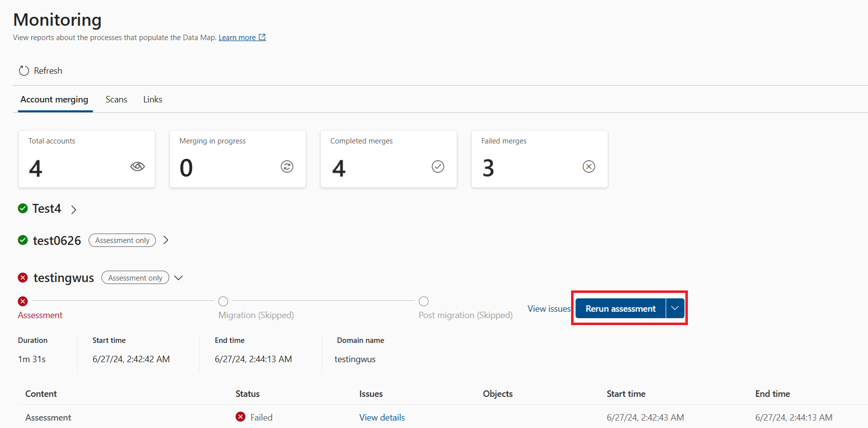
Task: Switch to the Account merging tab
Action: 54,99
